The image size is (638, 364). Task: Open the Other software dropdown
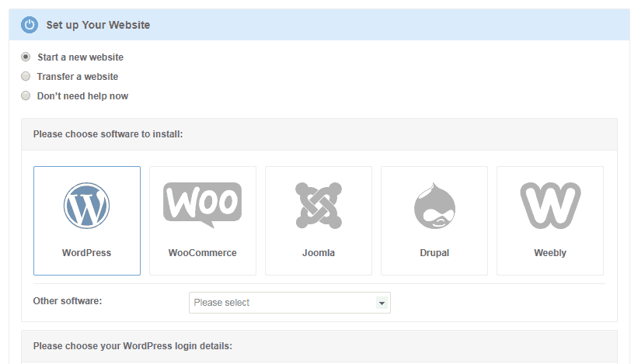click(290, 303)
